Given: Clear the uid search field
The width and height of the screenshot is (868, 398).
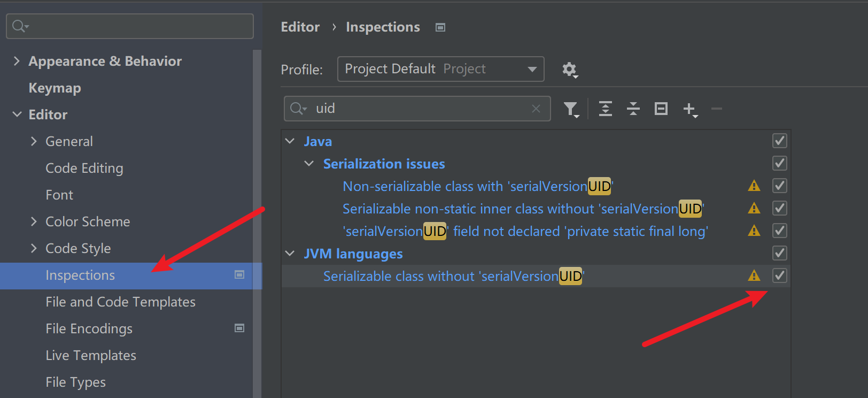Looking at the screenshot, I should [536, 109].
